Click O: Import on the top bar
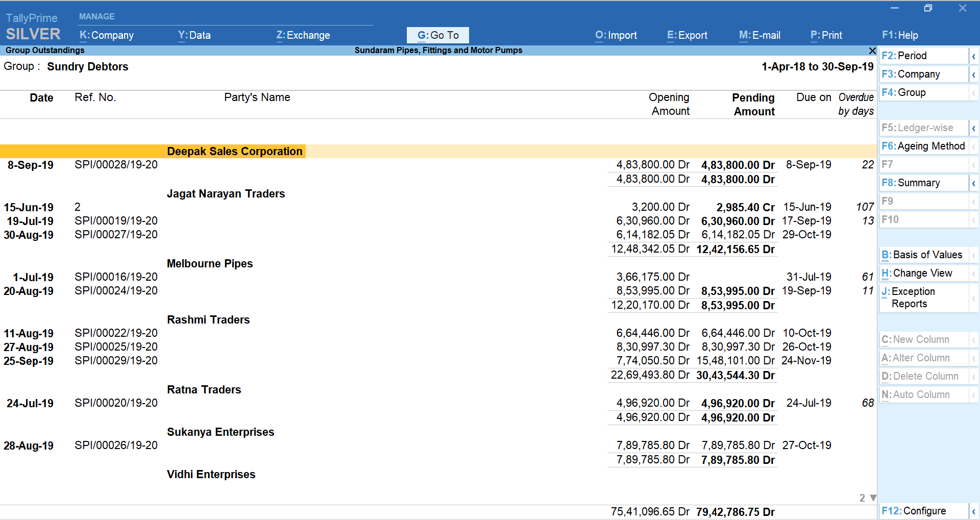This screenshot has width=980, height=520. [616, 35]
